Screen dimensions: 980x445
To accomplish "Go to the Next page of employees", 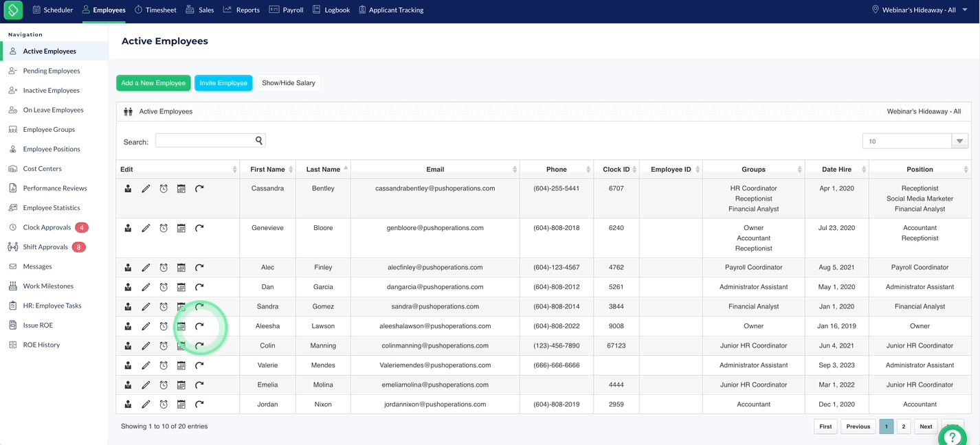I will [x=926, y=426].
